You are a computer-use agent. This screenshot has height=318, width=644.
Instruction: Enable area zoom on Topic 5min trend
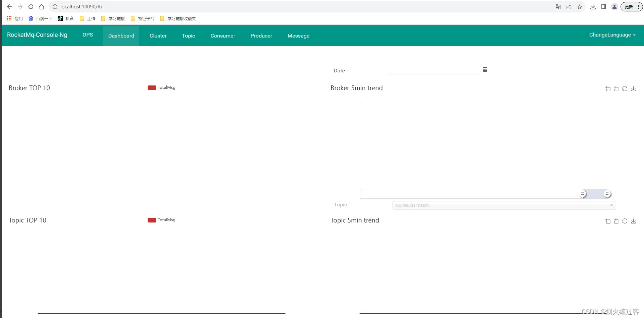608,221
